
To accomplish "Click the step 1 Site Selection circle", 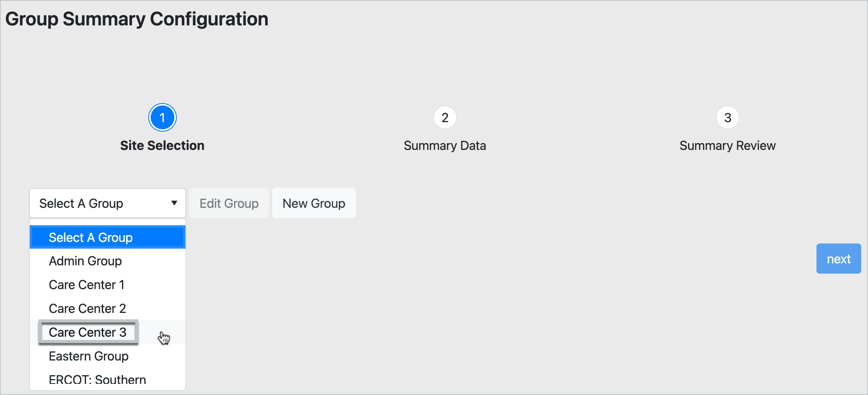I will (162, 117).
